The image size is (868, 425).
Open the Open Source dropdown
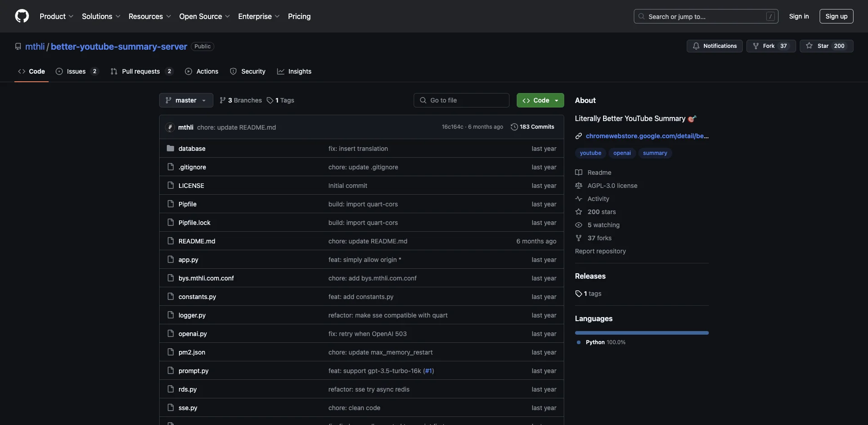click(204, 16)
